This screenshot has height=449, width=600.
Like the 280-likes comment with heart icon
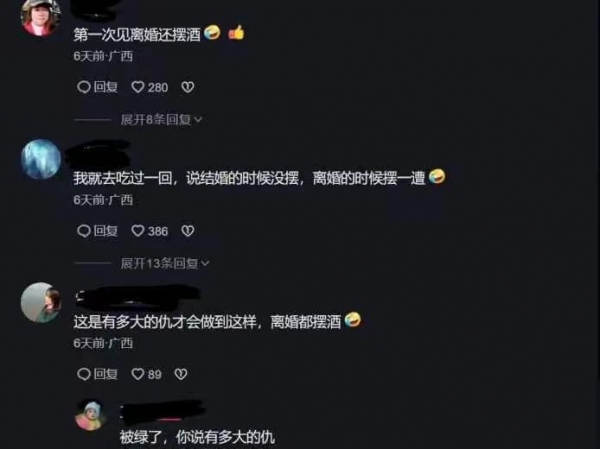[x=138, y=87]
